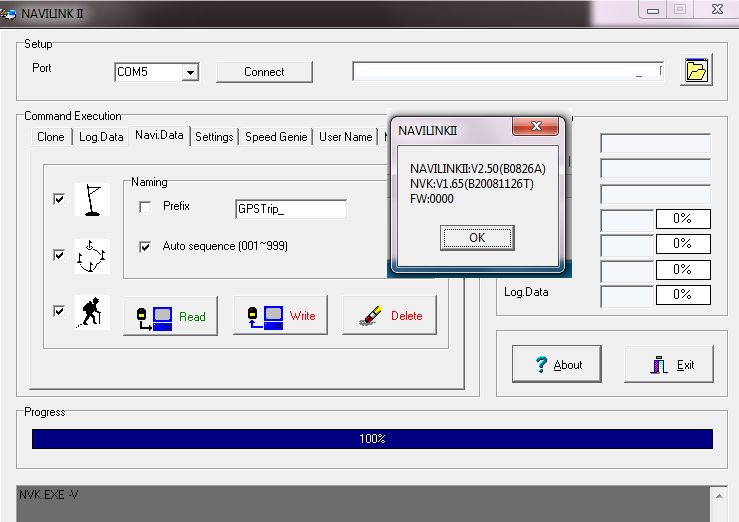Click the topmost 0% progress indicator
The height and width of the screenshot is (522, 739).
683,219
